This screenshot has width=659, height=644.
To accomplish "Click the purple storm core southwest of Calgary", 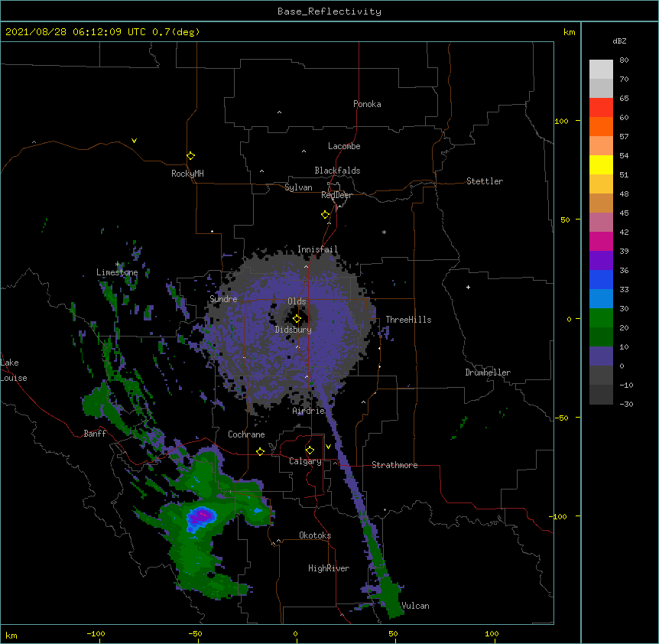I will point(202,516).
